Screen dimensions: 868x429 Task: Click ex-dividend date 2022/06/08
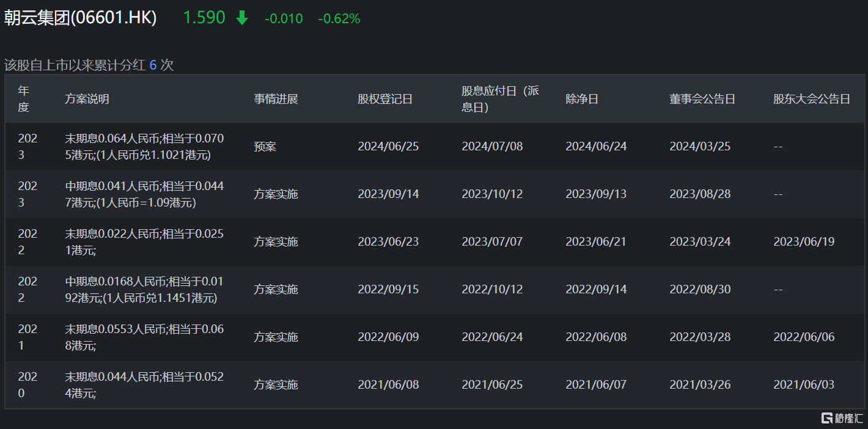point(596,337)
